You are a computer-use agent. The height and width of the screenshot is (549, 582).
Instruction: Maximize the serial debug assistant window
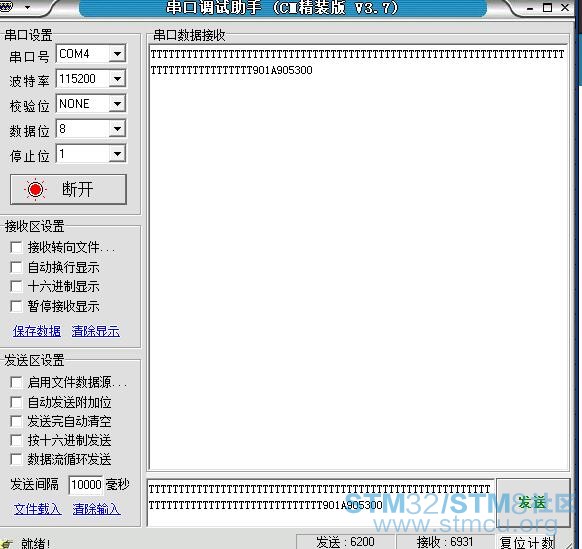[x=547, y=7]
